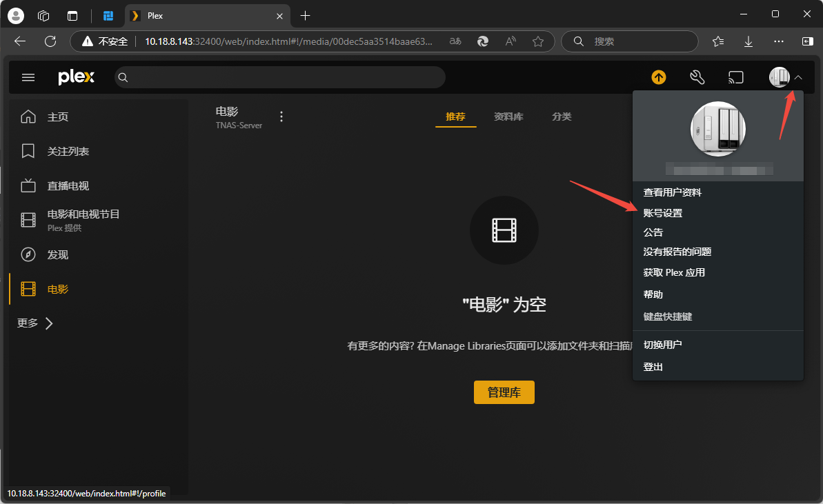Viewport: 823px width, 504px height.
Task: Click the large profile picture in menu
Action: pyautogui.click(x=718, y=129)
